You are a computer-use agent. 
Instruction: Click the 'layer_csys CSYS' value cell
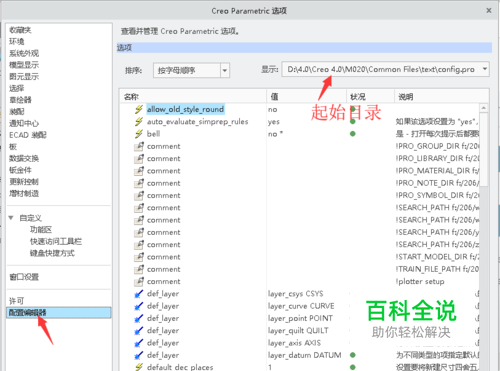pos(296,294)
